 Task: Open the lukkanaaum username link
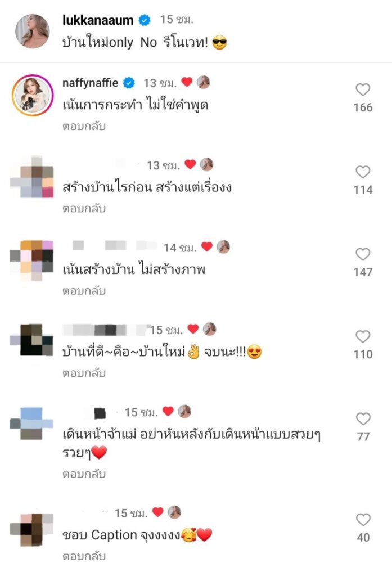[98, 20]
